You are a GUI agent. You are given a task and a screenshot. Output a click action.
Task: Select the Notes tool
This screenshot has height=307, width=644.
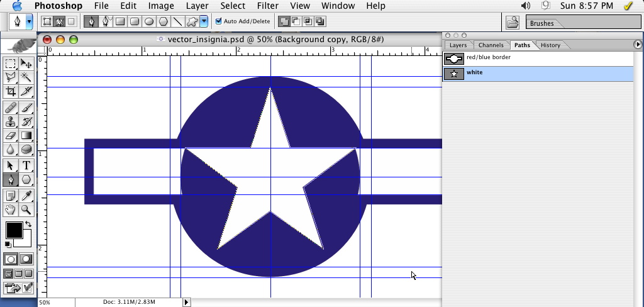coord(11,196)
